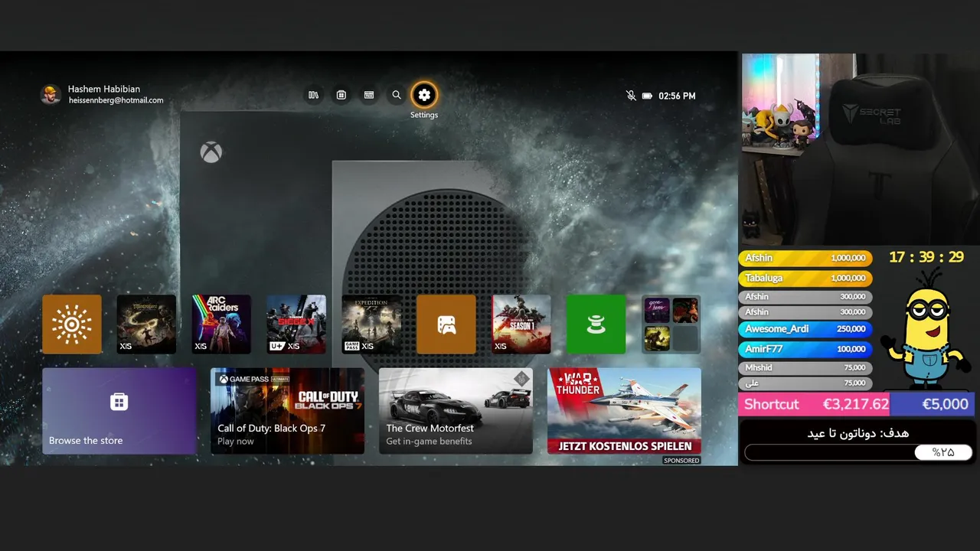Click the Hashem Habibian username
The image size is (980, 551).
pyautogui.click(x=104, y=89)
